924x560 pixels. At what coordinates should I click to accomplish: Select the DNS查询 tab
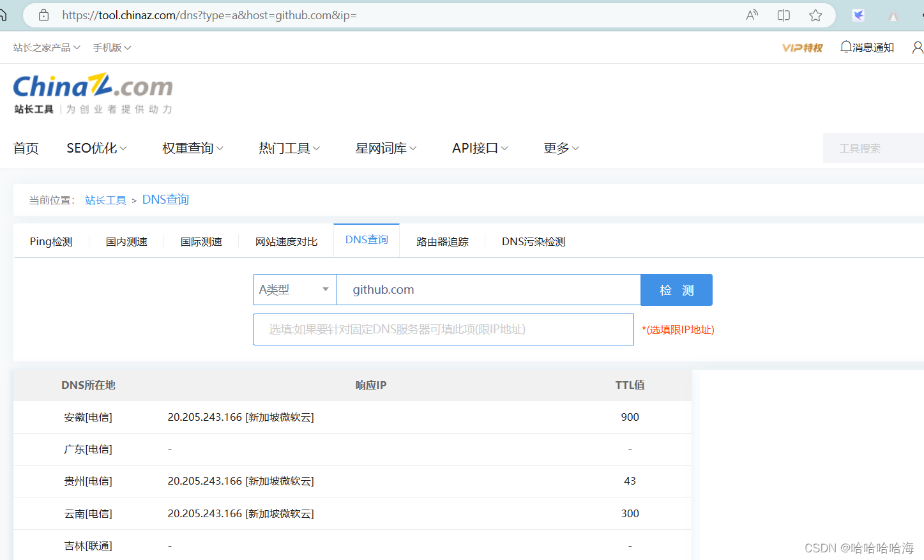coord(367,239)
